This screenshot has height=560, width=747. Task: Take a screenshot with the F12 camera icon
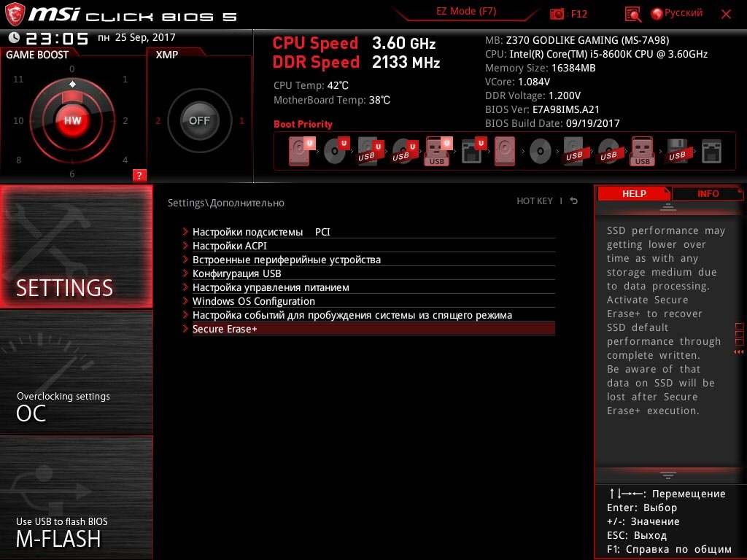pos(557,15)
